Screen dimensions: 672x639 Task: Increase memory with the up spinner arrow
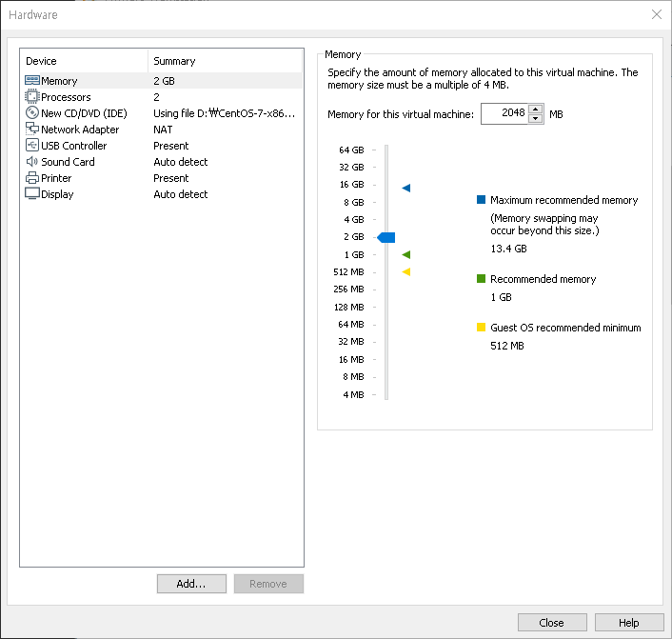tap(535, 109)
